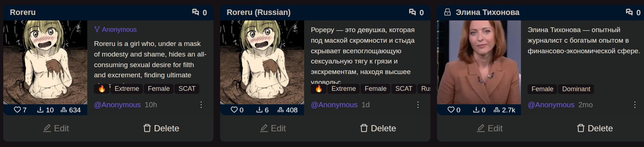The width and height of the screenshot is (644, 147).
Task: Open the Элина Тихонова portrait thumbnail
Action: click(479, 62)
